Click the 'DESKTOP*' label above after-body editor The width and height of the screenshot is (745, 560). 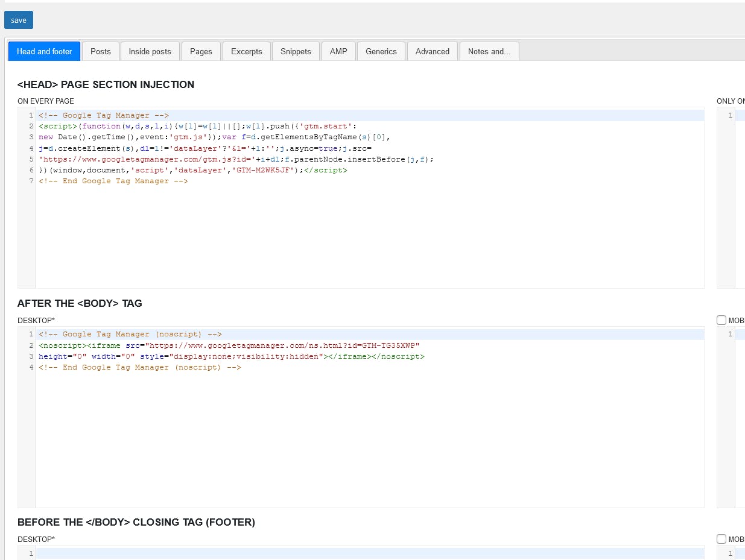click(x=36, y=320)
